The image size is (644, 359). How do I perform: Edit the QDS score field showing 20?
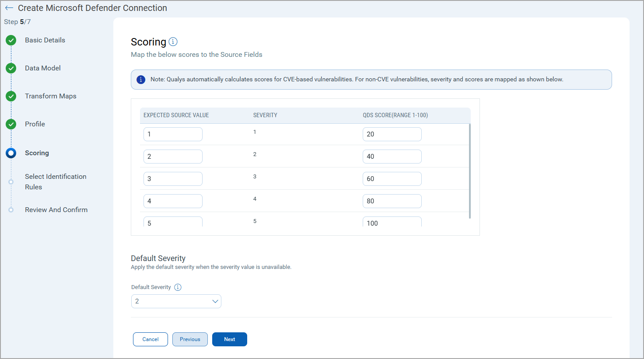click(x=392, y=134)
